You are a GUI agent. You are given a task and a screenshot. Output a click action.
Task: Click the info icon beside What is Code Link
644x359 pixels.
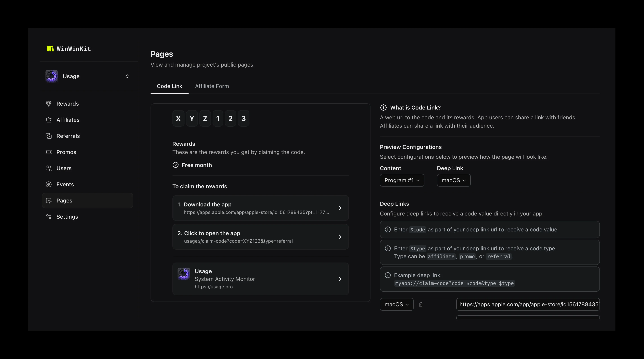383,107
